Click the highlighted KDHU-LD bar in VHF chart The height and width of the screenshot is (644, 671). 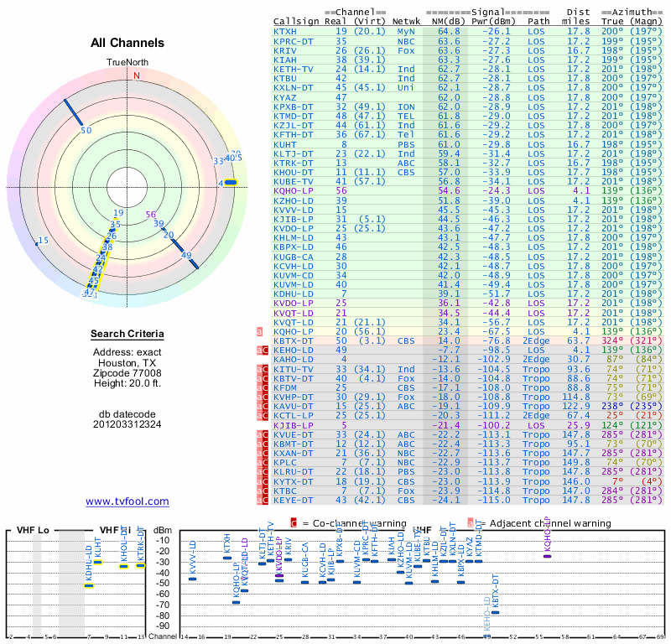pos(89,586)
